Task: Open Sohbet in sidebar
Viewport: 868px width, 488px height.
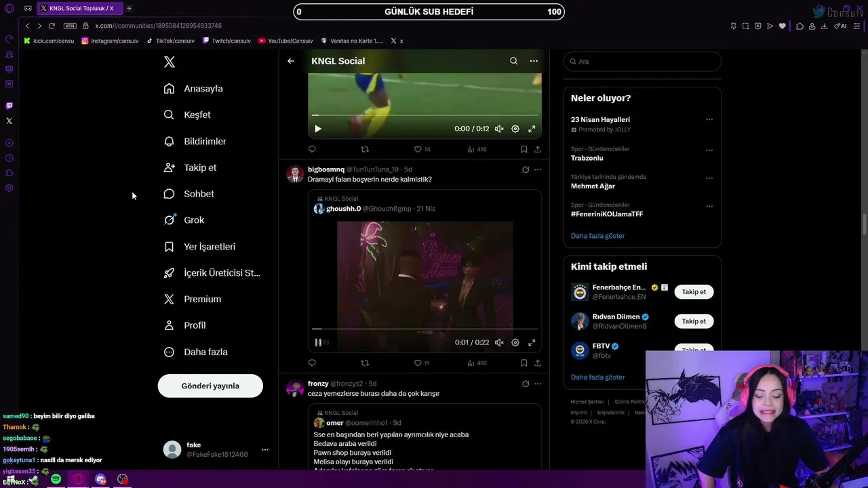Action: pyautogui.click(x=189, y=194)
